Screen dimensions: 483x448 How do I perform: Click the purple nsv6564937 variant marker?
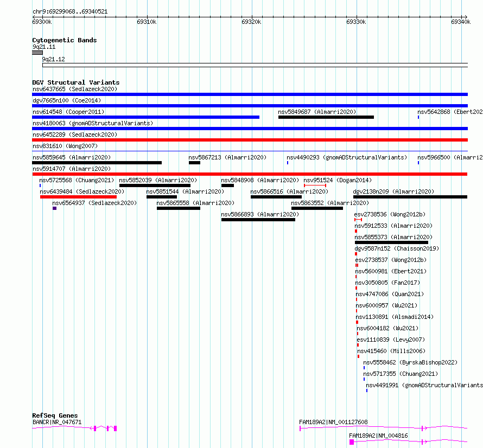tap(54, 208)
